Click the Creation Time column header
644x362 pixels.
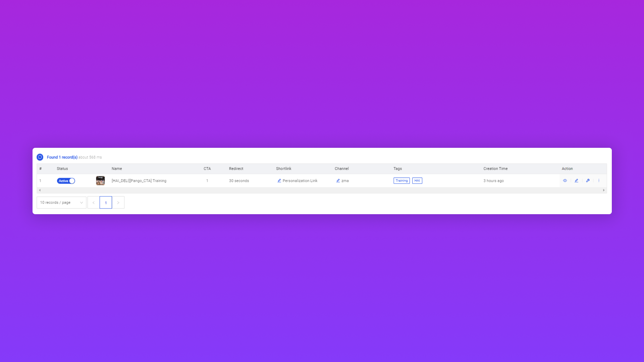[x=495, y=169]
